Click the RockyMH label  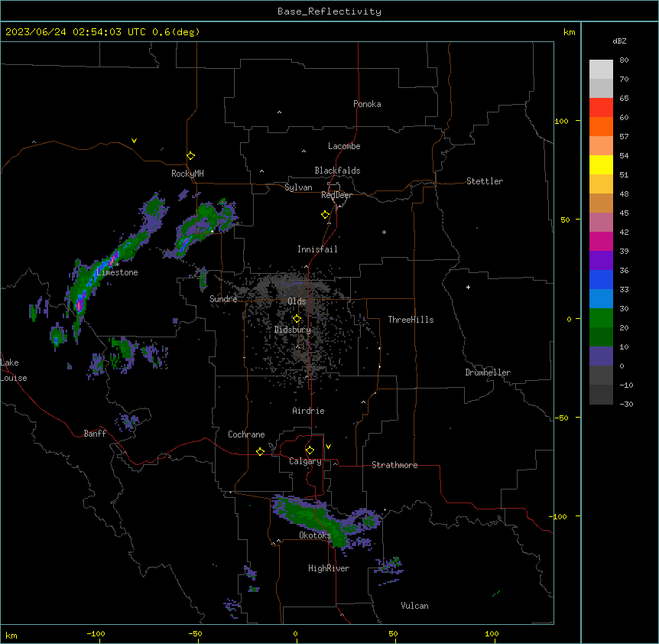[187, 174]
